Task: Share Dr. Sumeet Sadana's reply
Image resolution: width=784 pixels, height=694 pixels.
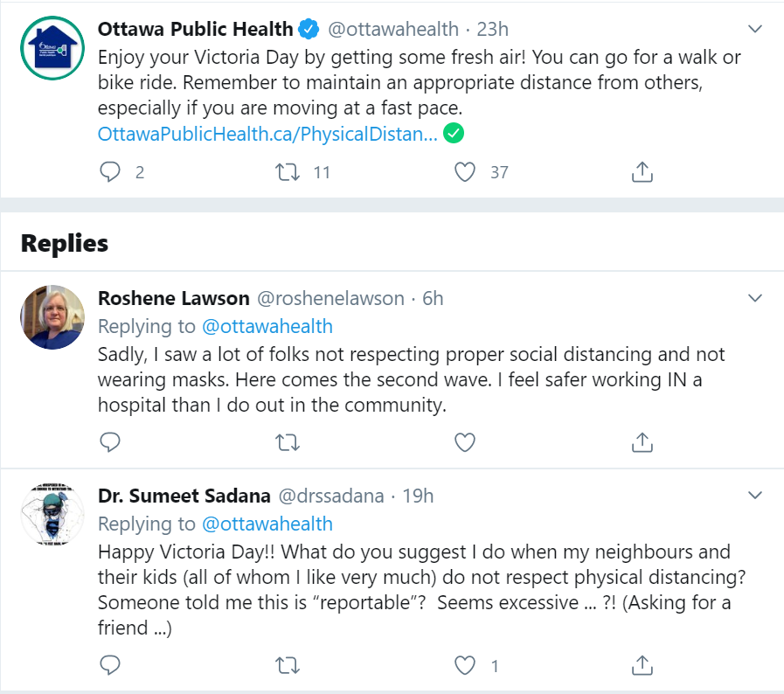Action: coord(642,666)
